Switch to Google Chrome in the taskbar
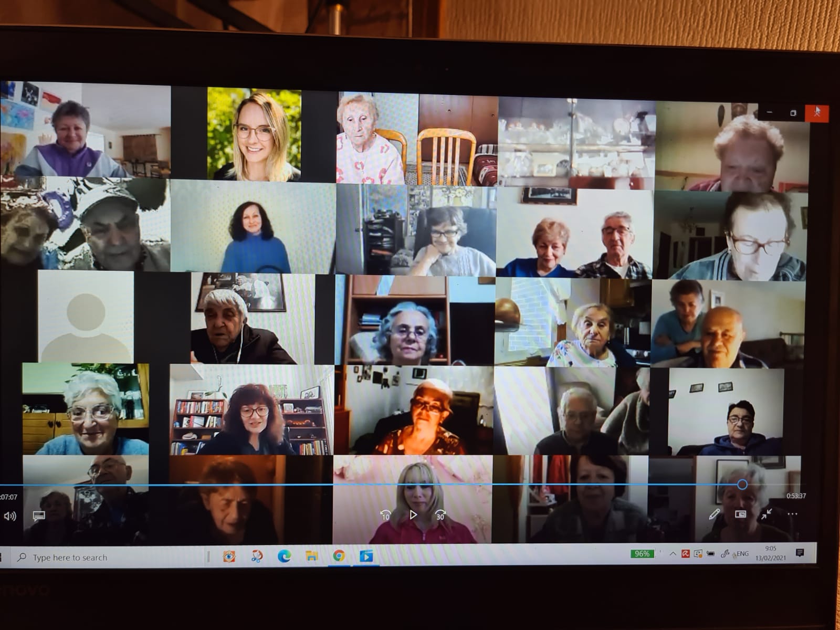Image resolution: width=840 pixels, height=630 pixels. [339, 555]
